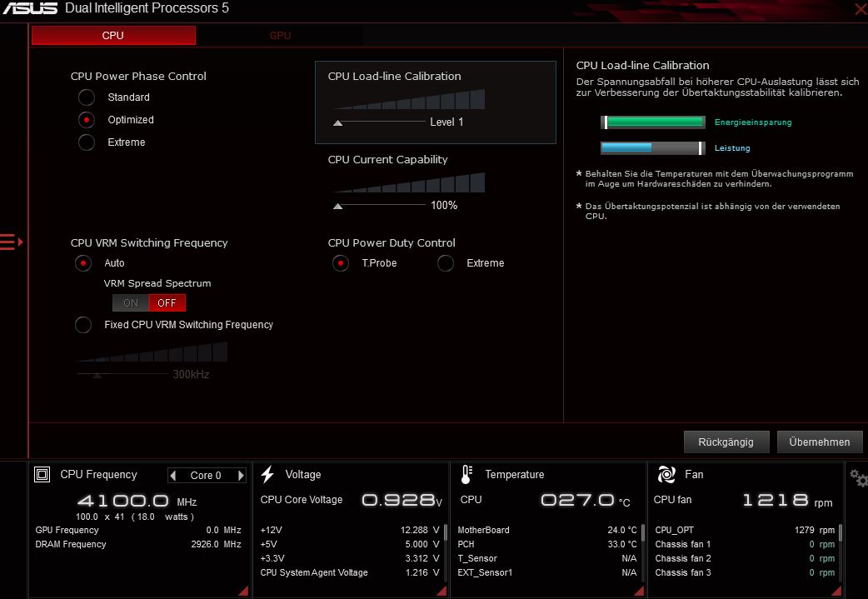Viewport: 868px width, 599px height.
Task: Open the CPU tab
Action: 113,36
